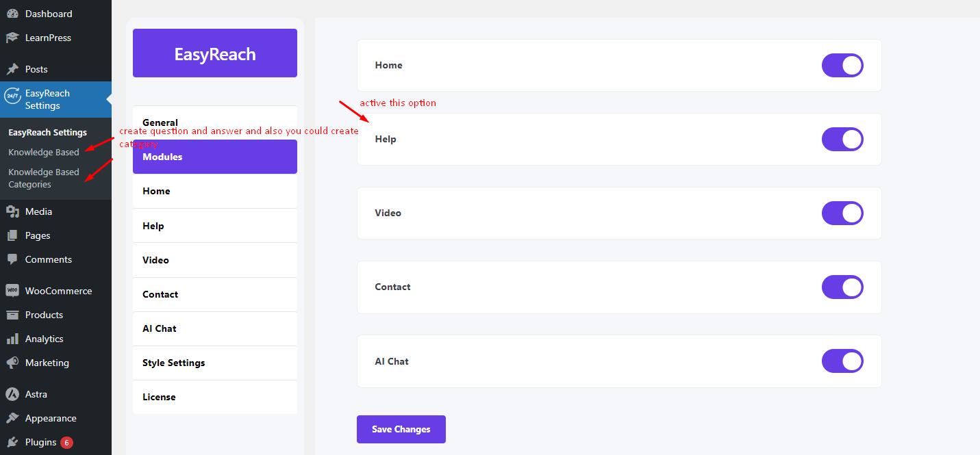Image resolution: width=980 pixels, height=455 pixels.
Task: Click the Dashboard gauge icon
Action: point(12,14)
